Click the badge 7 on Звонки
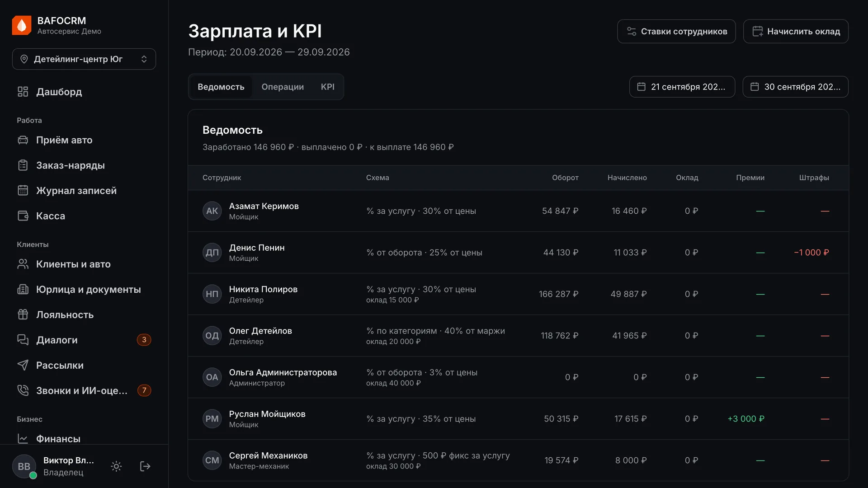Viewport: 868px width, 488px height. [x=144, y=390]
